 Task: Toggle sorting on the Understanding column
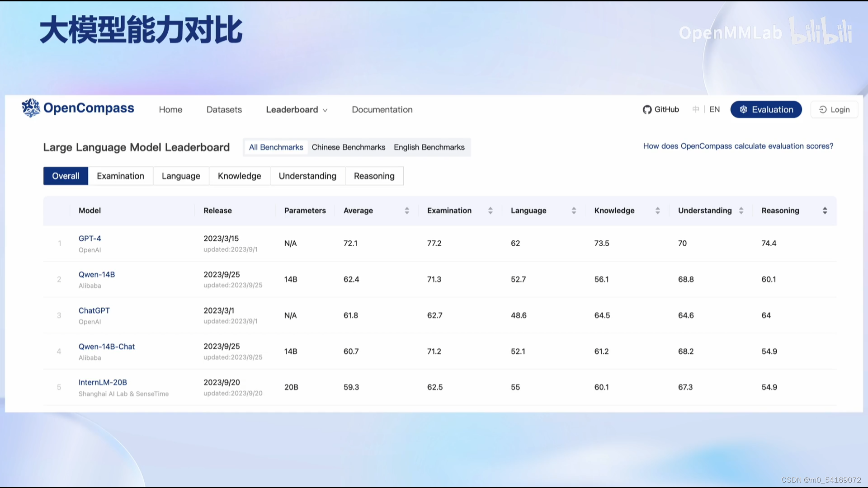741,210
